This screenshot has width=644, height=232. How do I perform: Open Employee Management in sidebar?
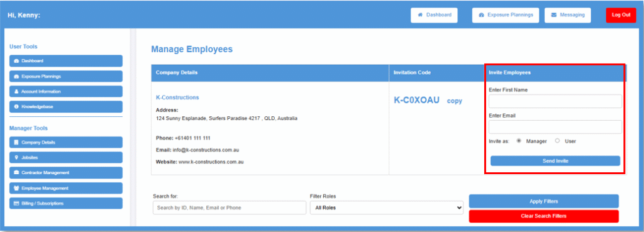point(65,188)
